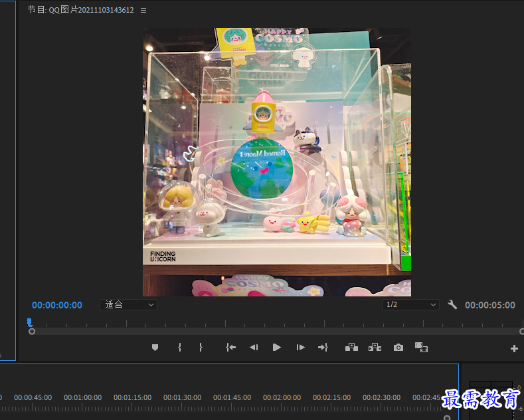Go to In point
The width and height of the screenshot is (524, 420).
pos(231,348)
